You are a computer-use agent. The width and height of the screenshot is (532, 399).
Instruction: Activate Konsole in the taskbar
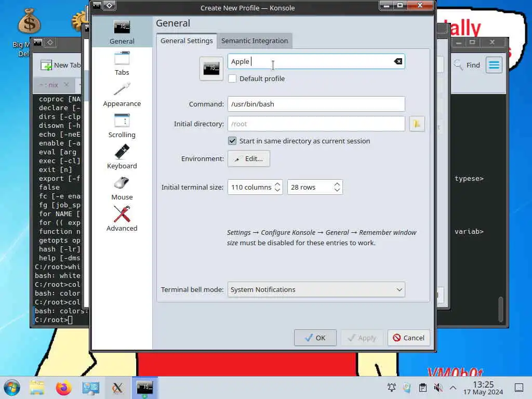pyautogui.click(x=144, y=388)
